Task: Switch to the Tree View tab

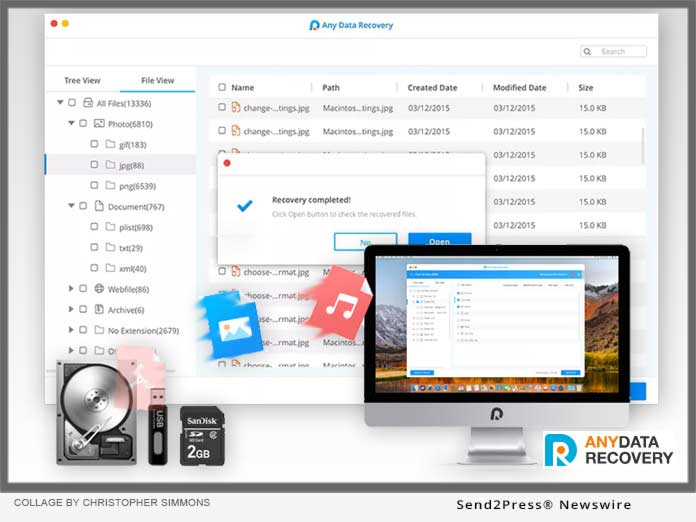Action: tap(82, 81)
